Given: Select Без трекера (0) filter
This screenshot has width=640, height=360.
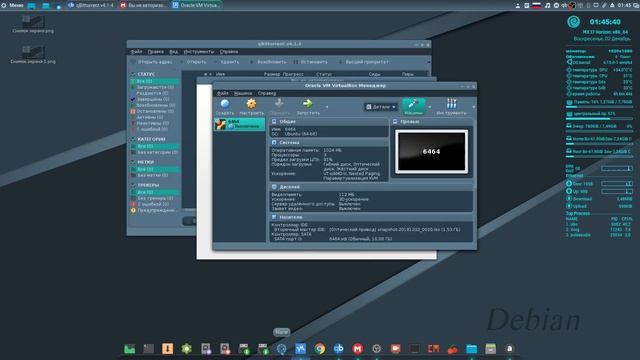Looking at the screenshot, I should pos(154,198).
